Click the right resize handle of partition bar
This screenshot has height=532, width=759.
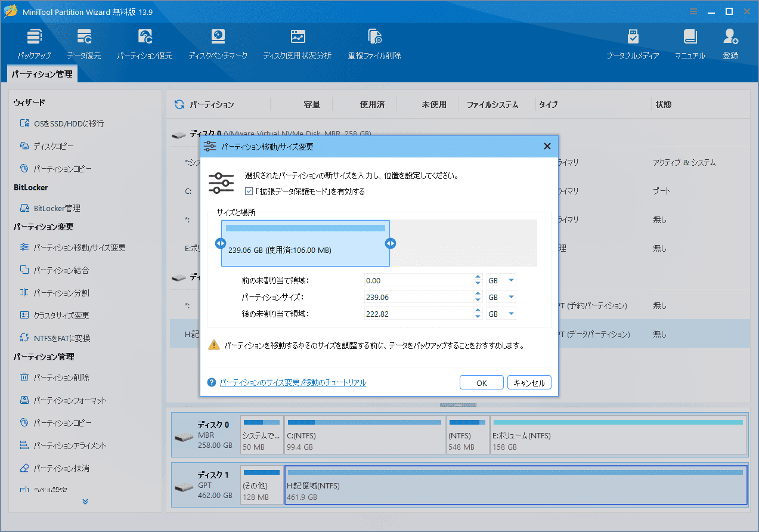coord(391,243)
